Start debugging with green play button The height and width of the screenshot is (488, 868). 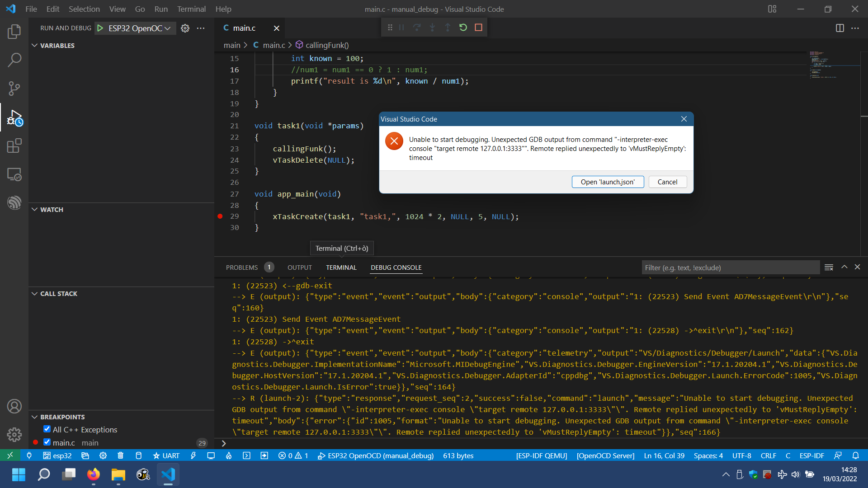pyautogui.click(x=100, y=28)
